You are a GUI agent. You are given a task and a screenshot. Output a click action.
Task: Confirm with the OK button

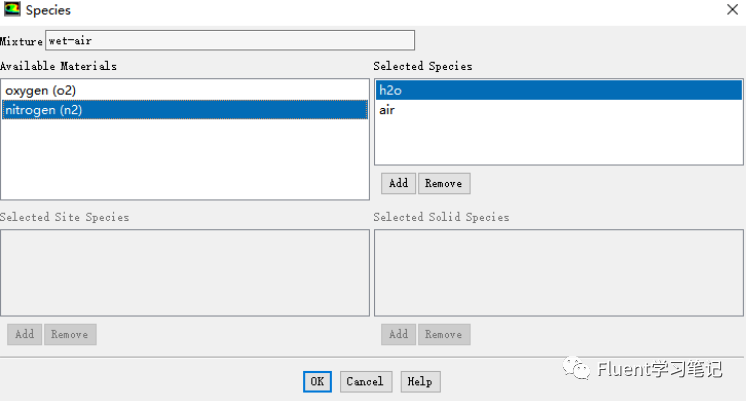click(x=317, y=381)
